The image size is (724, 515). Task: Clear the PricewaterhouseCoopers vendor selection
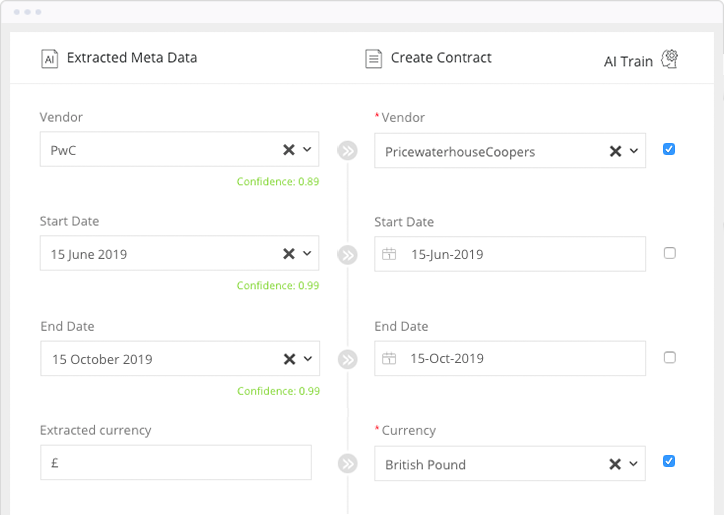pos(615,151)
